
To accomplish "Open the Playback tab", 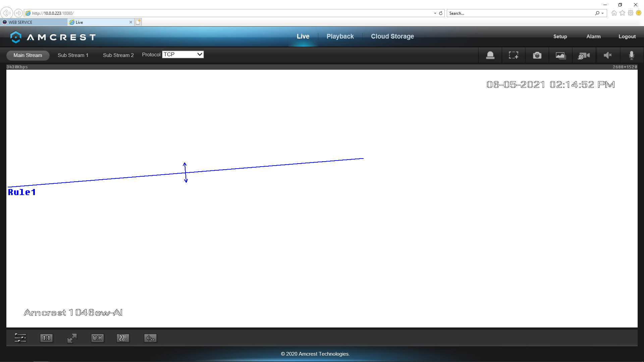I will 340,37.
